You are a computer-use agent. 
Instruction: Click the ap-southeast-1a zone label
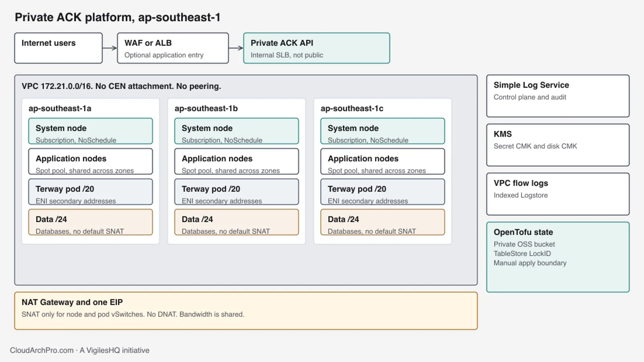60,108
